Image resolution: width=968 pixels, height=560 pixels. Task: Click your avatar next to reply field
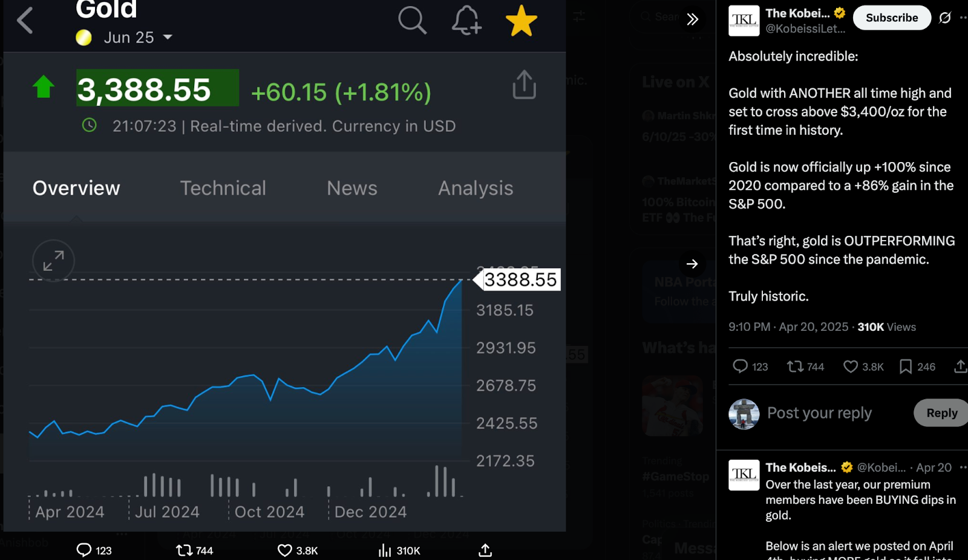click(744, 414)
